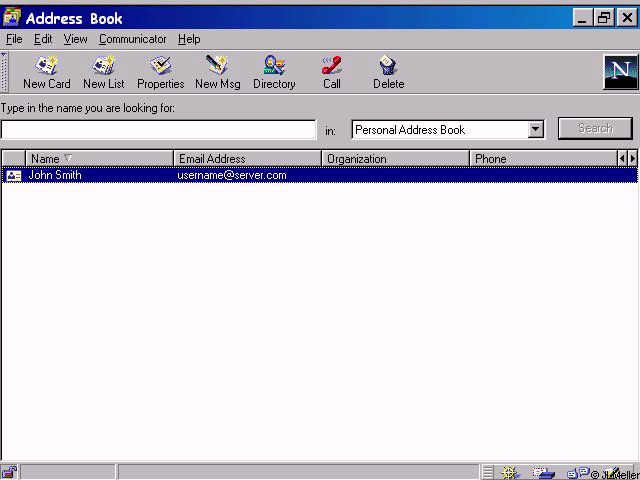Viewport: 640px width, 480px height.
Task: Open Newsgroups discussions from component bar
Action: [578, 473]
